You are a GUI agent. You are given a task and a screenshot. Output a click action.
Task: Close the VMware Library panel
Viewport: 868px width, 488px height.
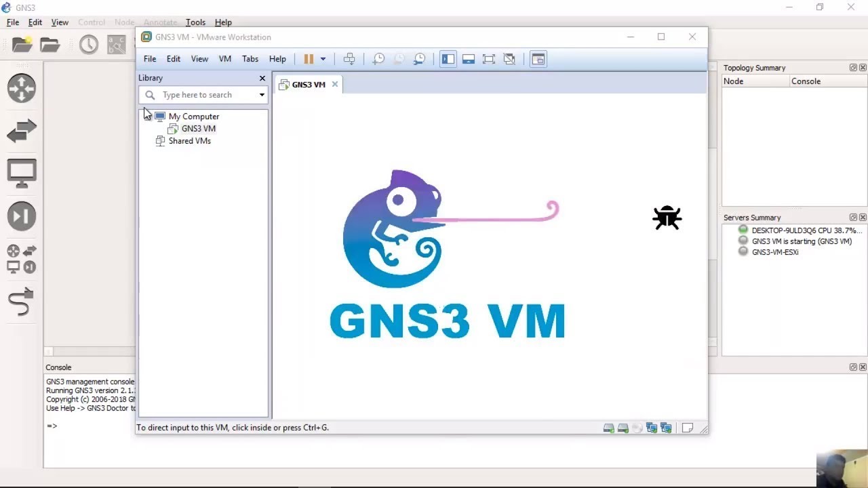262,78
